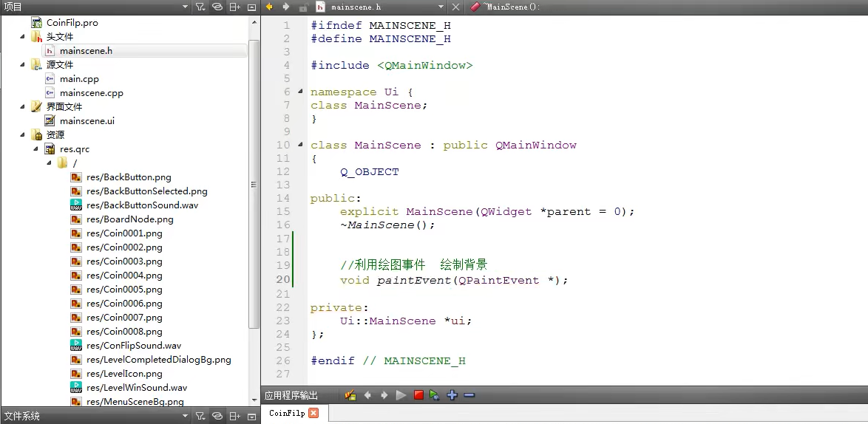Go to next item in output pane
The width and height of the screenshot is (868, 424).
pyautogui.click(x=384, y=394)
